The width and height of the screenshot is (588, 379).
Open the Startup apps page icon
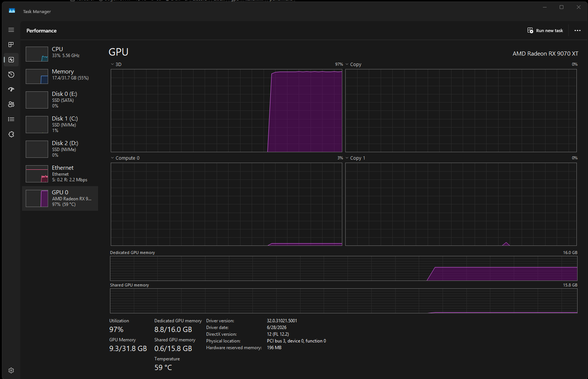click(x=11, y=90)
